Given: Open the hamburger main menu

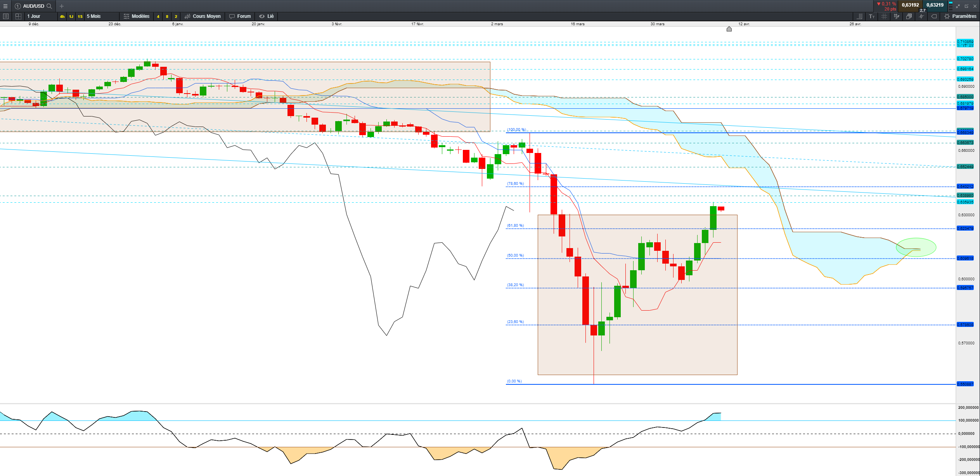Looking at the screenshot, I should [x=5, y=6].
